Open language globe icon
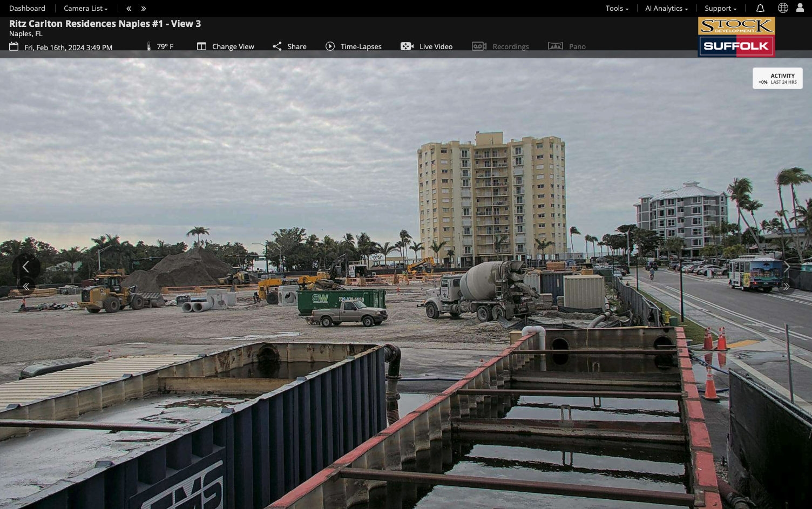The height and width of the screenshot is (509, 812). point(783,8)
